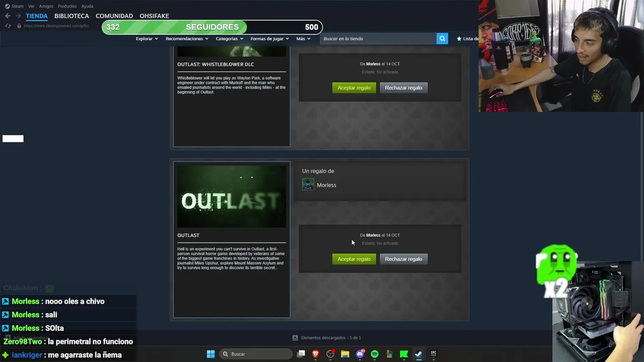Open the Kick app from the taskbar
The width and height of the screenshot is (644, 362).
point(404,354)
